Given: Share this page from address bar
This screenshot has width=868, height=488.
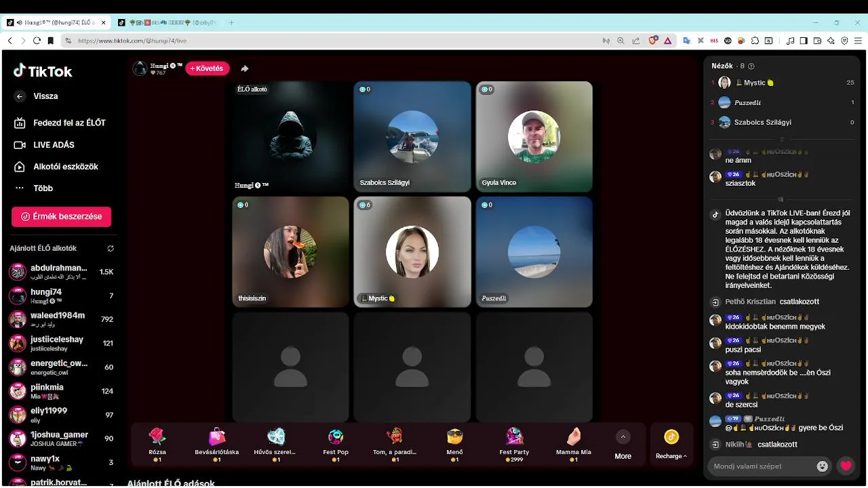Looking at the screenshot, I should (635, 41).
